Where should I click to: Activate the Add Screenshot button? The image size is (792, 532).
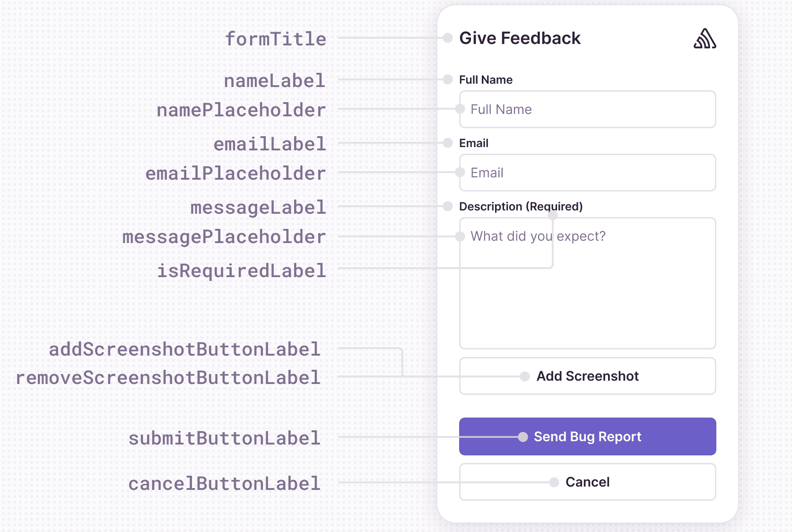(587, 376)
